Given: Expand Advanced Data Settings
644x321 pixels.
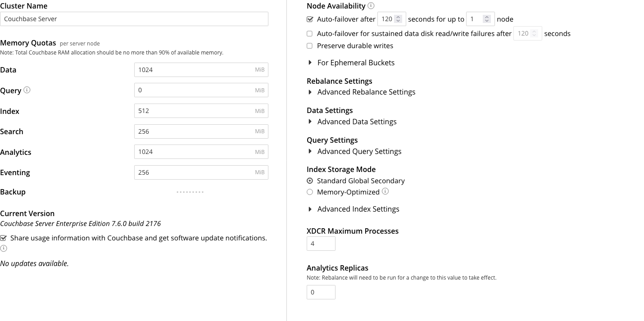Looking at the screenshot, I should pyautogui.click(x=352, y=122).
